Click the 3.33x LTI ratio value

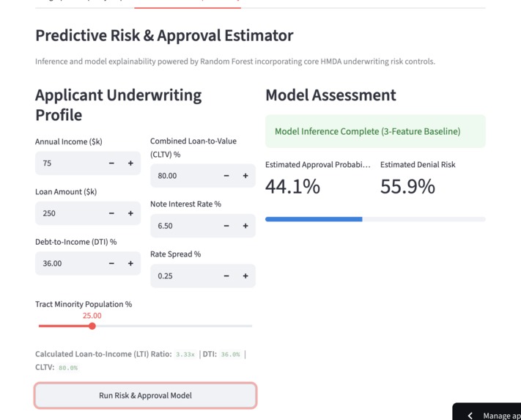[x=185, y=355]
